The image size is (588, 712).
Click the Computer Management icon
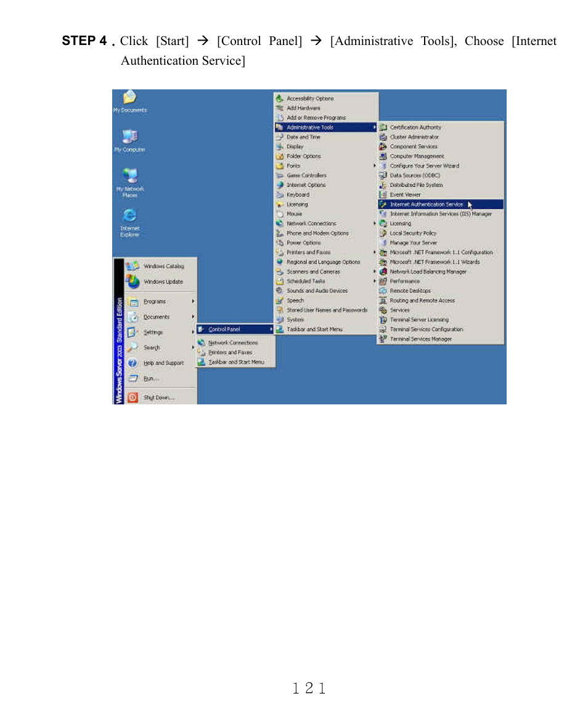click(x=383, y=156)
